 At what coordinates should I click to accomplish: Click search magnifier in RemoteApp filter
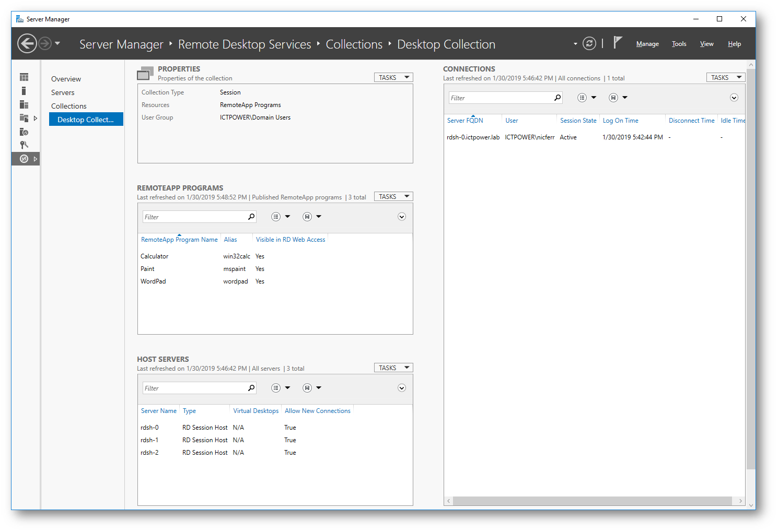(x=251, y=217)
